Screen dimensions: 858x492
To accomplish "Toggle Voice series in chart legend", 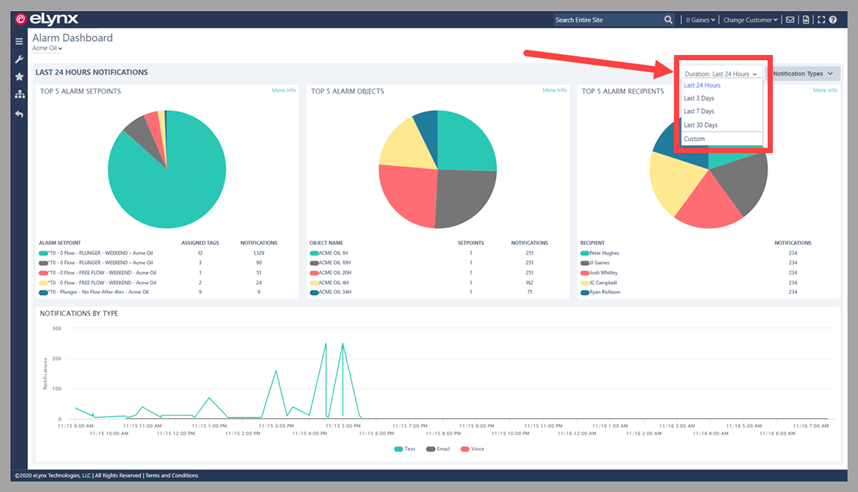I will (x=472, y=449).
